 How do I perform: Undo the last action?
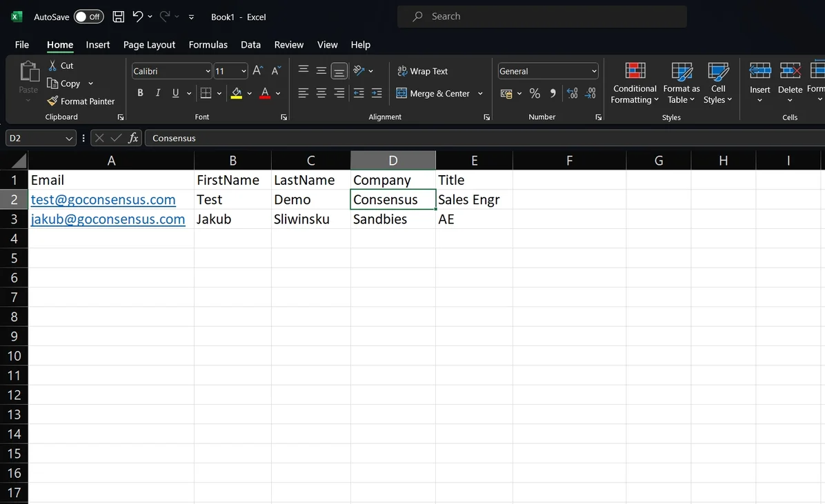tap(138, 17)
